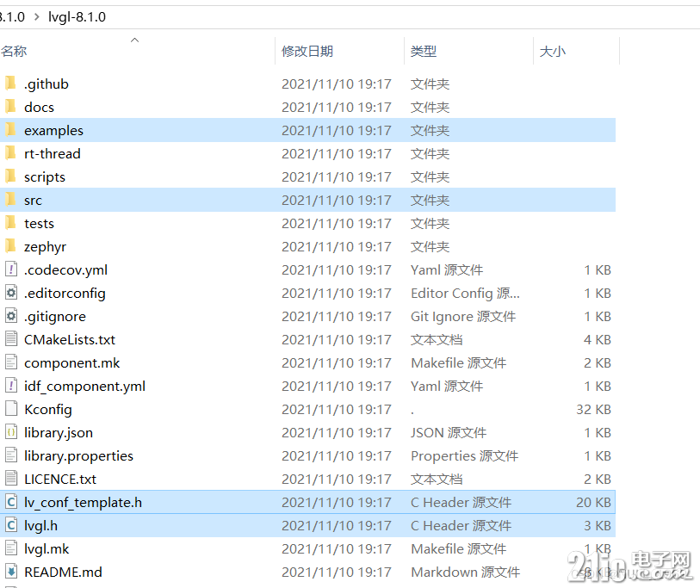Viewport: 700px width, 588px height.
Task: Click the src folder icon
Action: click(10, 200)
